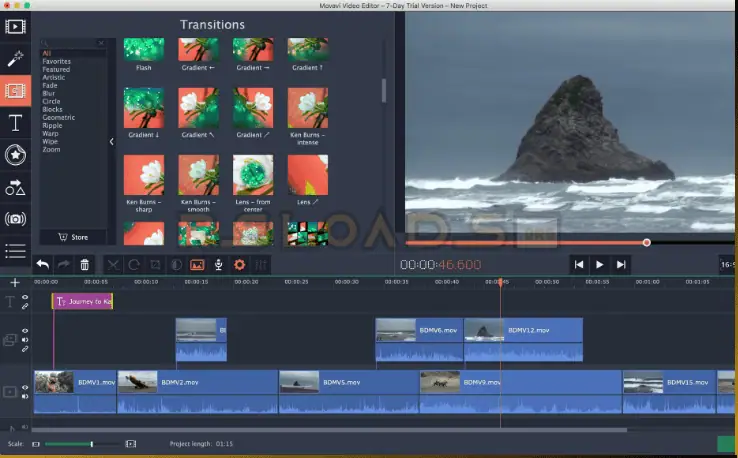Select the Artistic category
738x458 pixels.
coord(54,77)
